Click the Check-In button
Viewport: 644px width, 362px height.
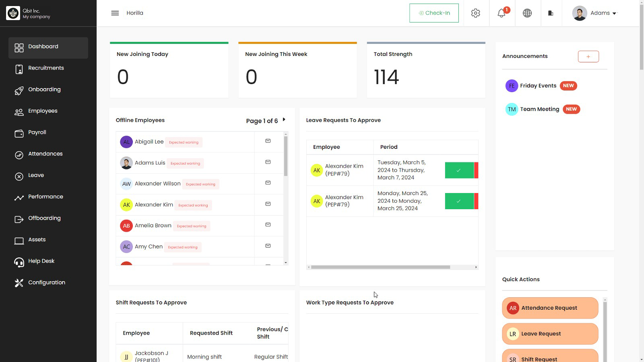pyautogui.click(x=434, y=13)
